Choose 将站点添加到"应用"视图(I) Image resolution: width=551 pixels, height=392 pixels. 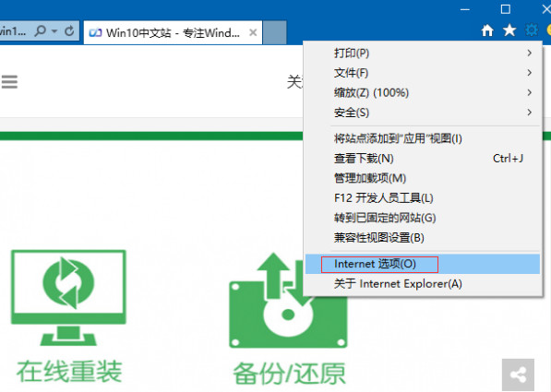(x=423, y=138)
